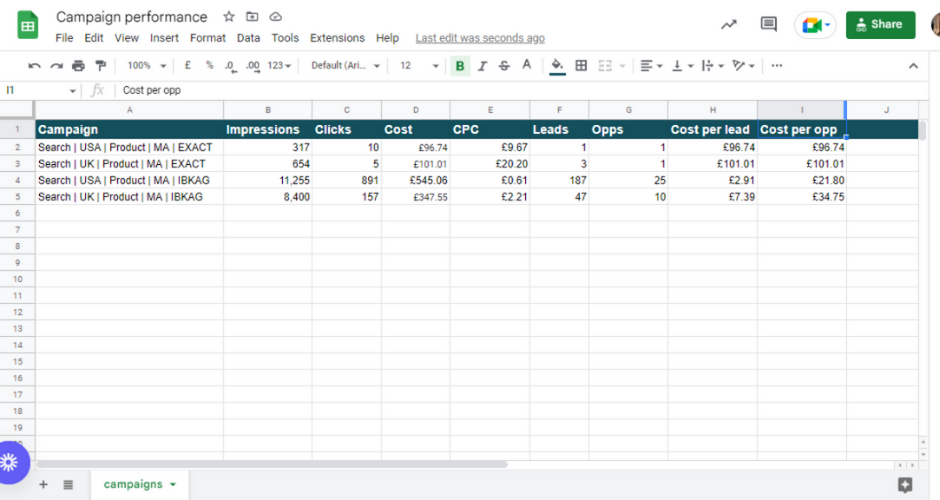Open the Extensions menu
This screenshot has width=940, height=500.
tap(337, 38)
